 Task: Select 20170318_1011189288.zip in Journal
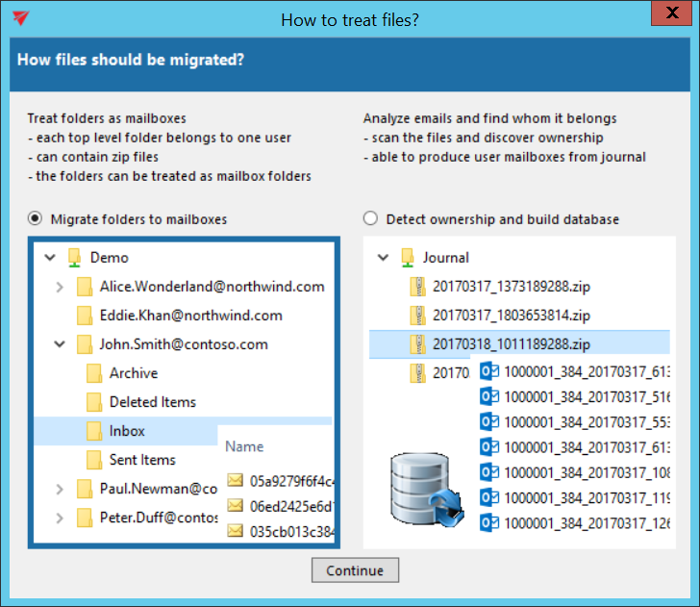(511, 344)
